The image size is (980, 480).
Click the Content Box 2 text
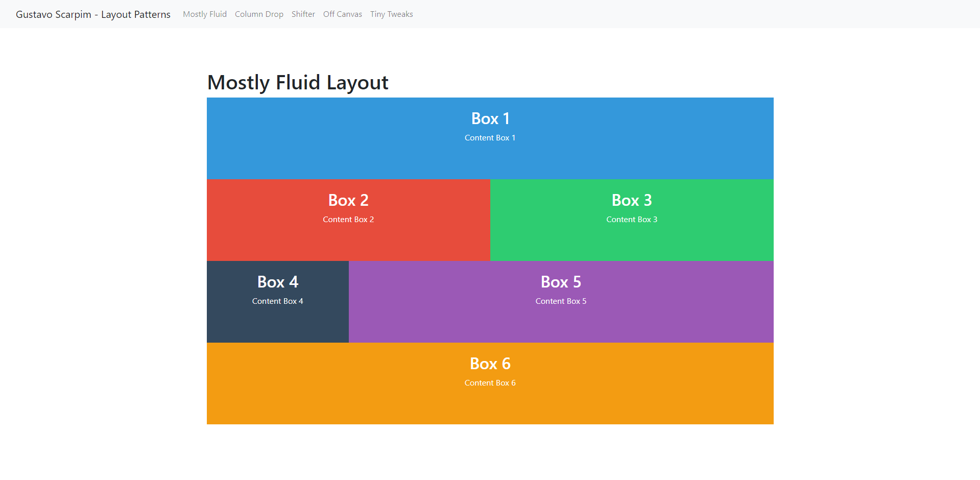348,219
